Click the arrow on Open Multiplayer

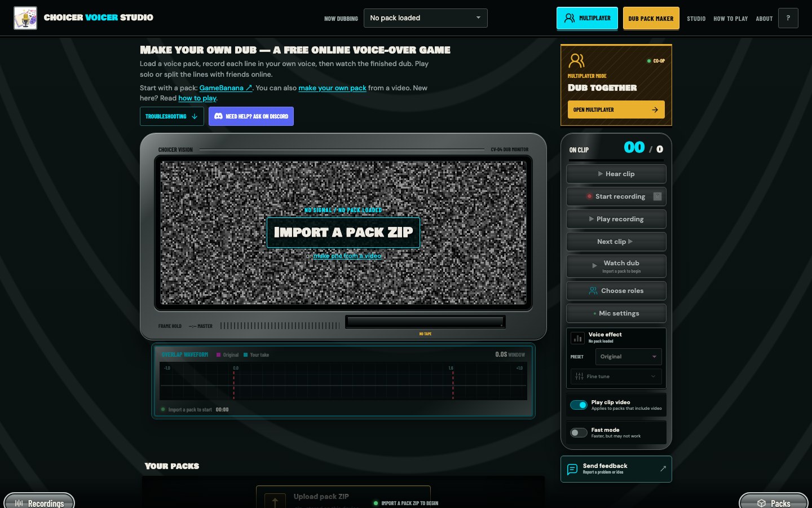click(x=655, y=110)
